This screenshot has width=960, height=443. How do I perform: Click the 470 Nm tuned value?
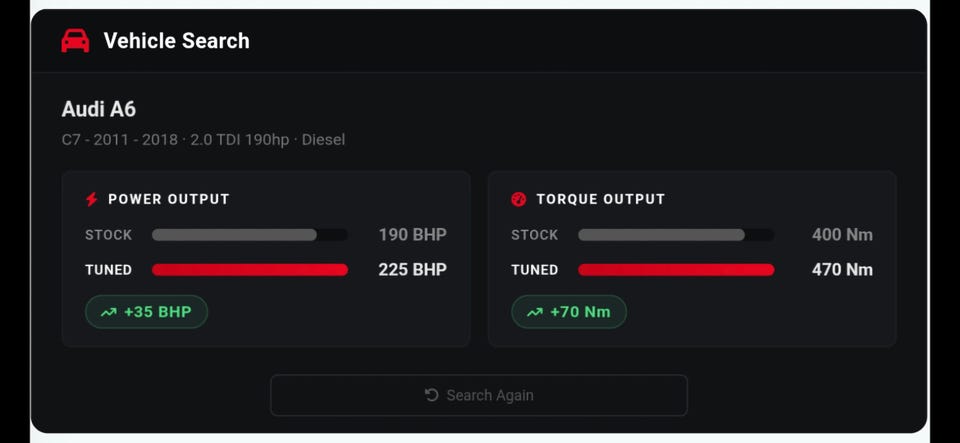842,270
